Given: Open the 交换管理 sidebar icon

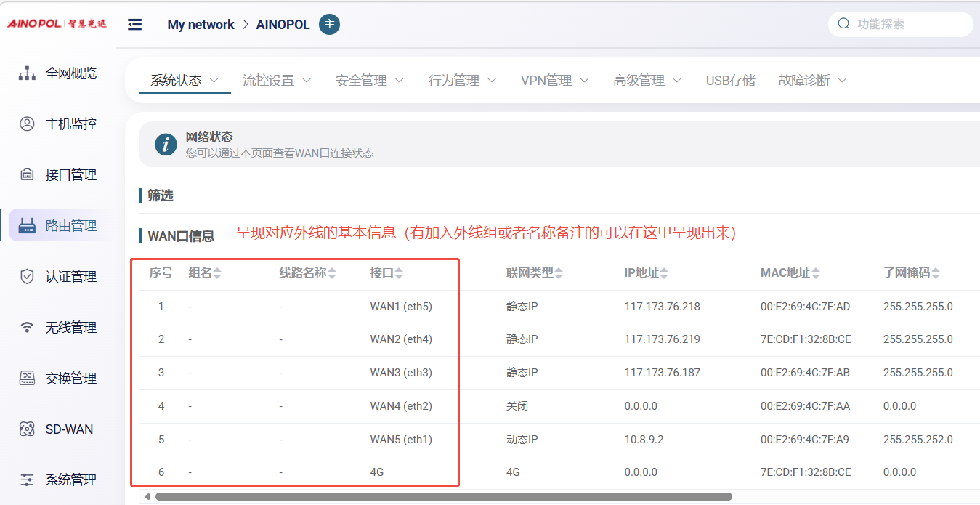Looking at the screenshot, I should click(x=27, y=379).
